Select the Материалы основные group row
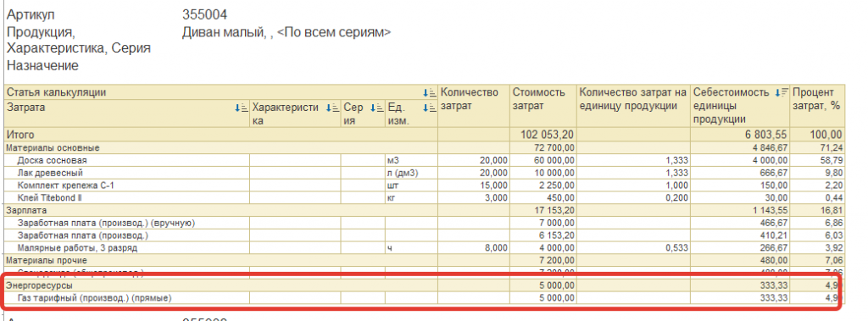The width and height of the screenshot is (868, 321). [x=425, y=147]
